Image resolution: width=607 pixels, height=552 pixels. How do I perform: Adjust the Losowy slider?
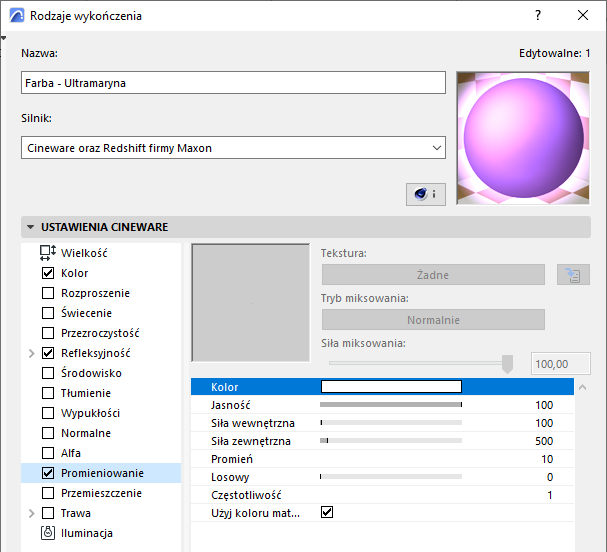[x=391, y=477]
